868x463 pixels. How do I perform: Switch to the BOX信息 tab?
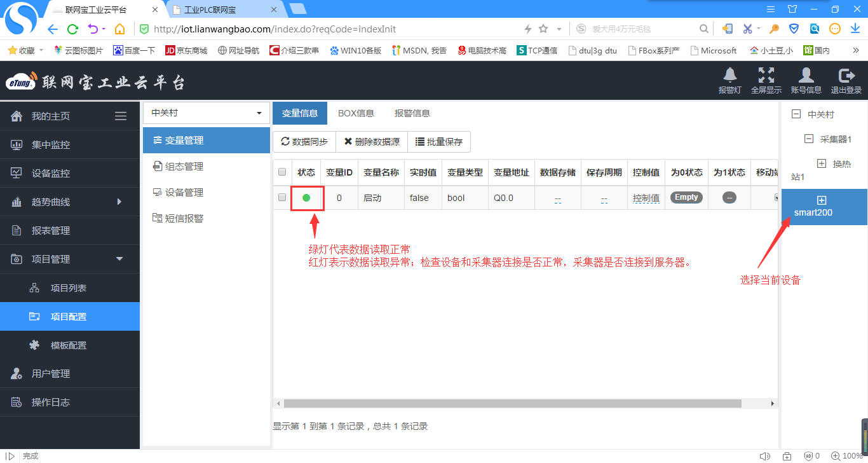click(356, 113)
